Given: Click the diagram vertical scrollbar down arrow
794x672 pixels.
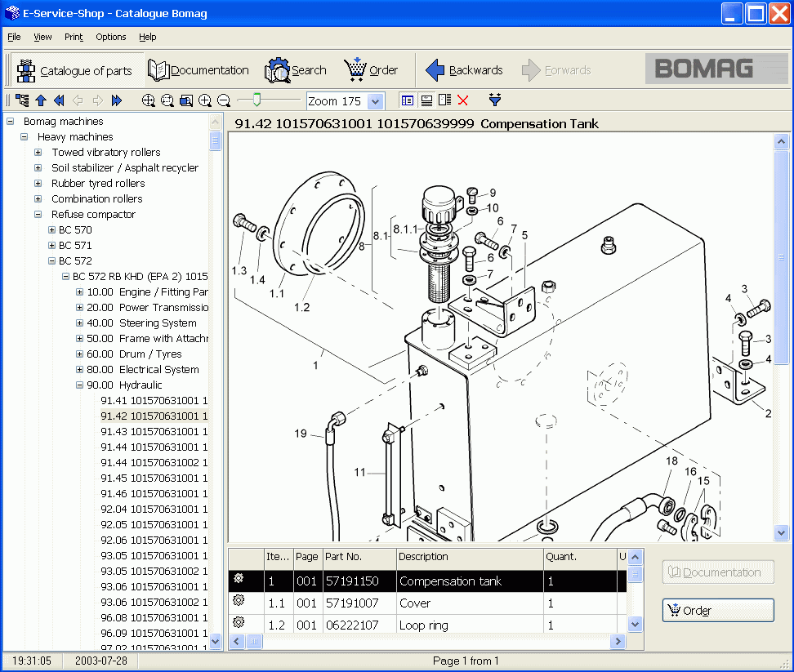Looking at the screenshot, I should 782,532.
